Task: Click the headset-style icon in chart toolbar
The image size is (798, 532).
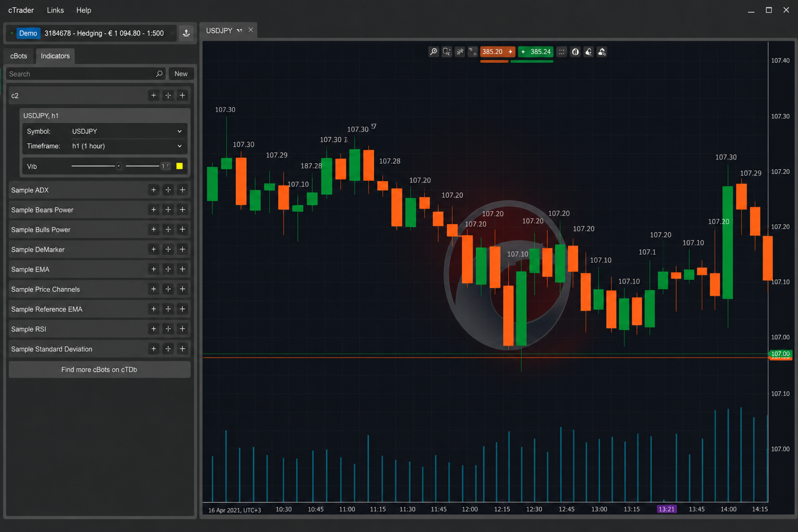Action: [589, 52]
